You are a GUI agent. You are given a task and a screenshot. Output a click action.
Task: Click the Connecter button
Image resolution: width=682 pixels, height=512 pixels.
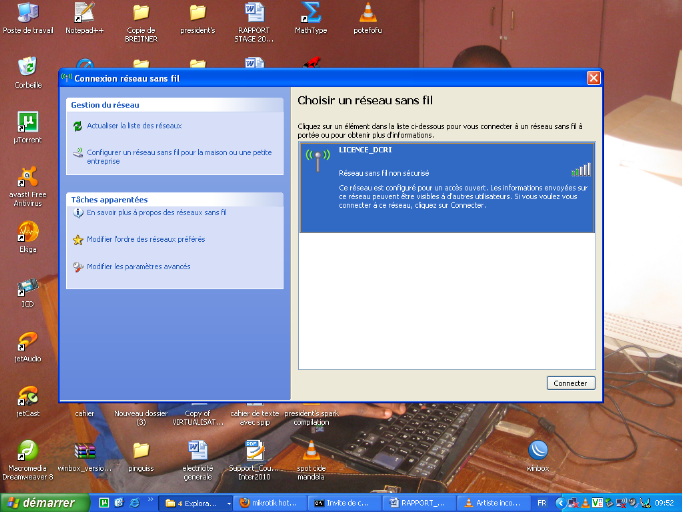(571, 383)
